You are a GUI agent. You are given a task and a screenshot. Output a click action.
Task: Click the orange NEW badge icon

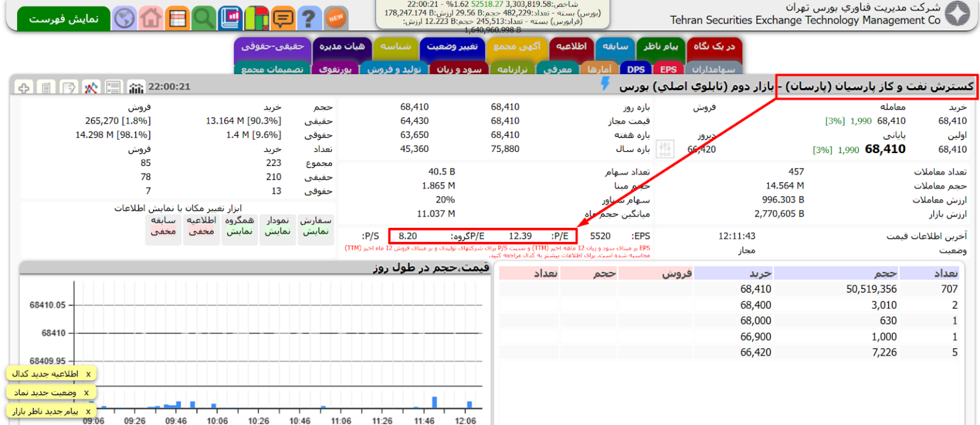(x=336, y=18)
